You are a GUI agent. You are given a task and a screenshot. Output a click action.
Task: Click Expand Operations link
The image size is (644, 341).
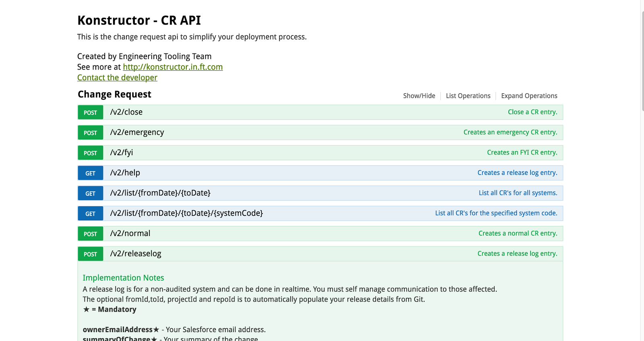click(x=529, y=96)
